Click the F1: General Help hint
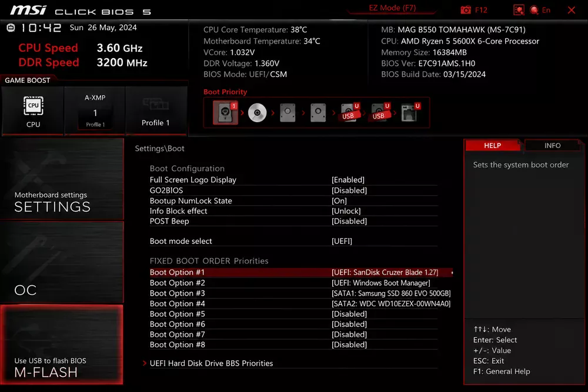Viewport: 588px width, 392px height. (502, 371)
